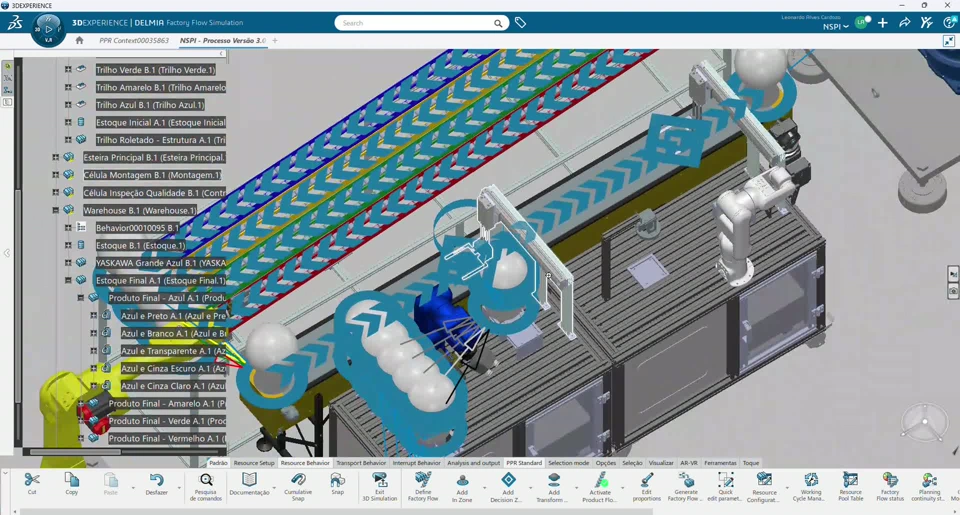Click the plus add icon in top bar

(x=882, y=23)
